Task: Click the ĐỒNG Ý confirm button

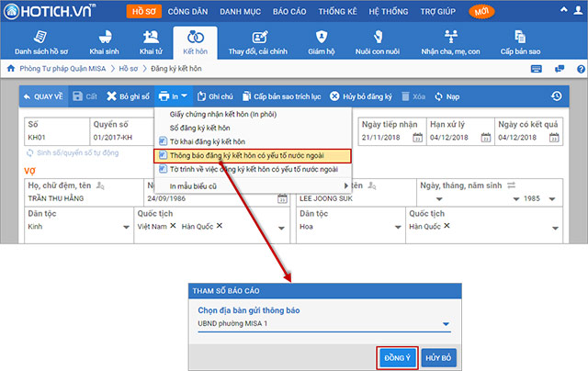Action: click(398, 358)
